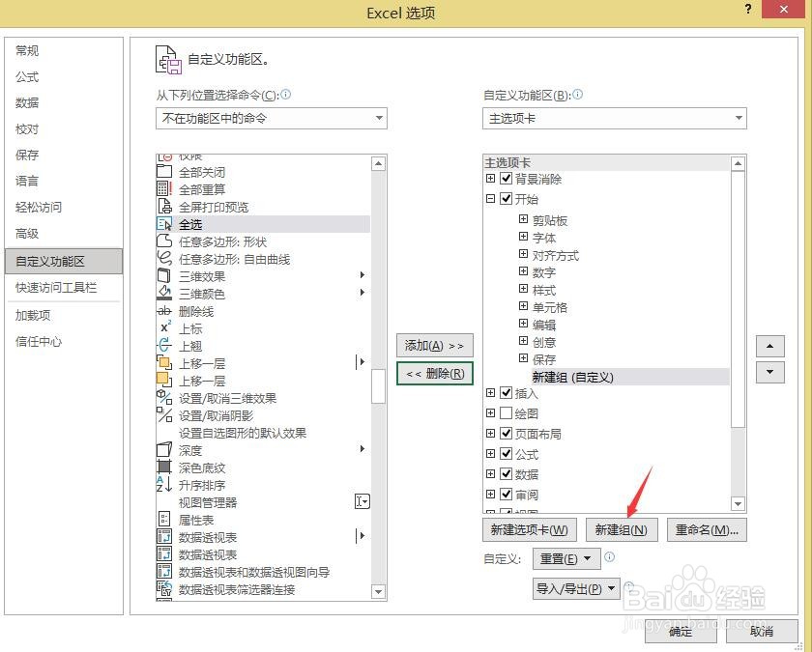The height and width of the screenshot is (652, 812).
Task: Choose the 全屏打印预览 icon
Action: click(164, 207)
